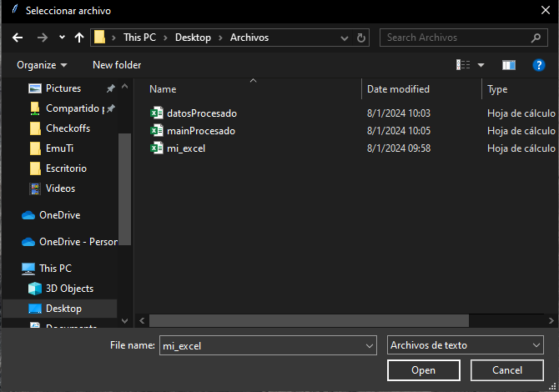Sort files by Date modified
The image size is (559, 392).
pos(398,89)
